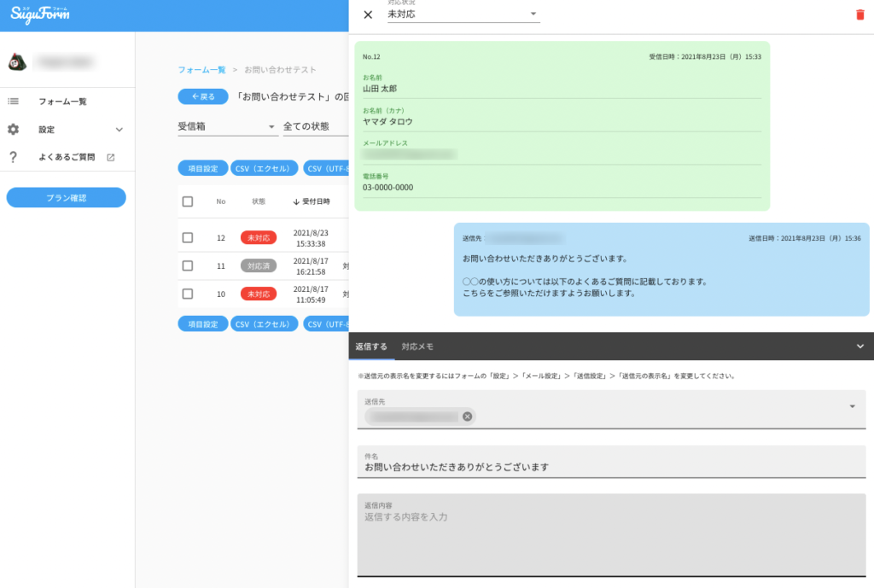Click the お問い合わせテスト breadcrumb text
The height and width of the screenshot is (588, 874).
(280, 70)
